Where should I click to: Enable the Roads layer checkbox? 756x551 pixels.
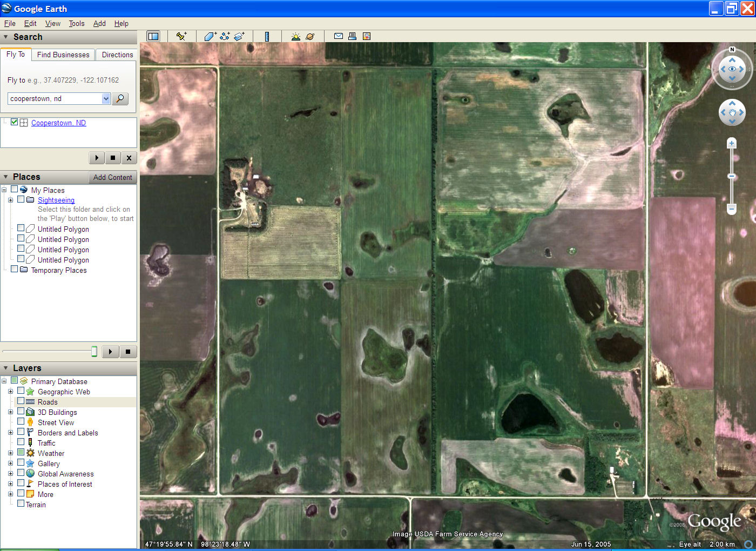coord(21,401)
